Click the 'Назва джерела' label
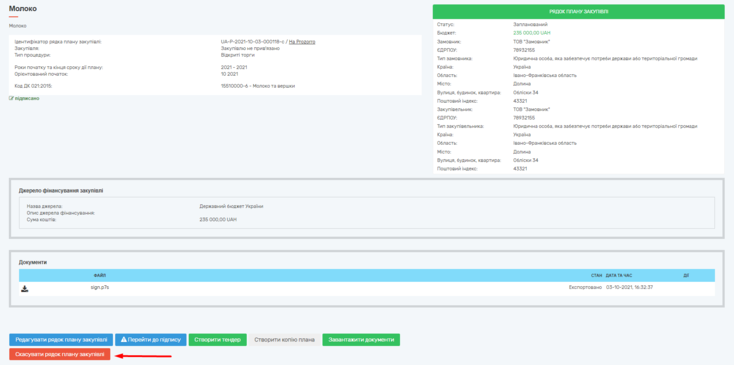The height and width of the screenshot is (365, 734). tap(44, 206)
